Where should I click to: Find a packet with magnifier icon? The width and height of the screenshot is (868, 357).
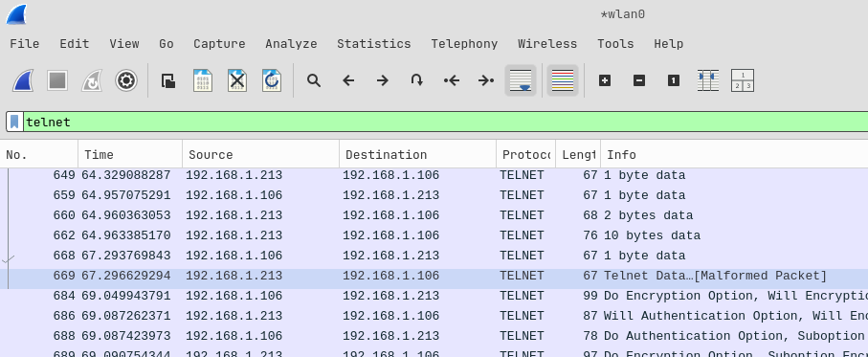(x=314, y=80)
